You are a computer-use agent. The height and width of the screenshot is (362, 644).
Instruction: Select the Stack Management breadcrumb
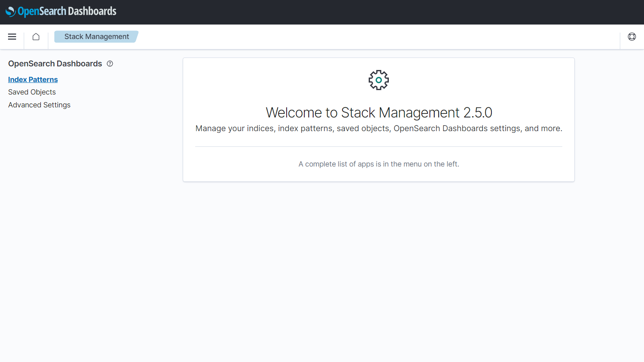97,37
